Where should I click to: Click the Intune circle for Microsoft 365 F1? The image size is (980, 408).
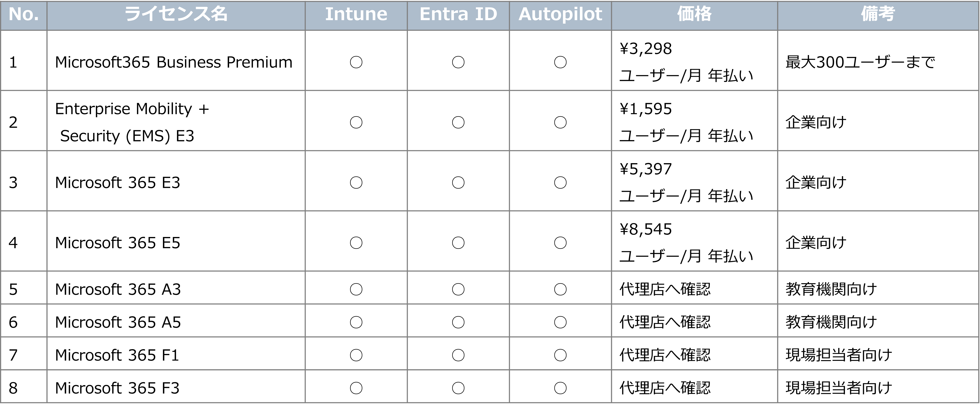pos(356,355)
